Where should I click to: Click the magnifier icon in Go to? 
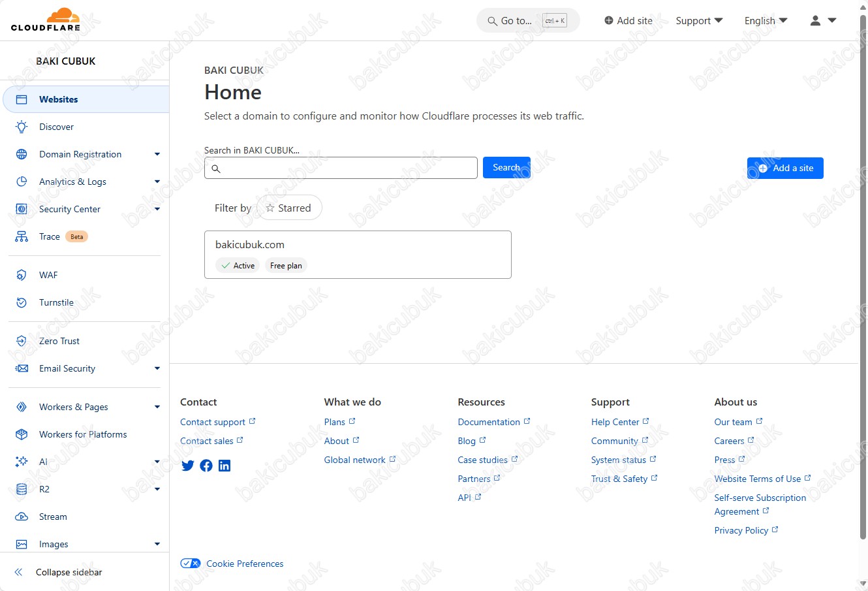(x=493, y=21)
